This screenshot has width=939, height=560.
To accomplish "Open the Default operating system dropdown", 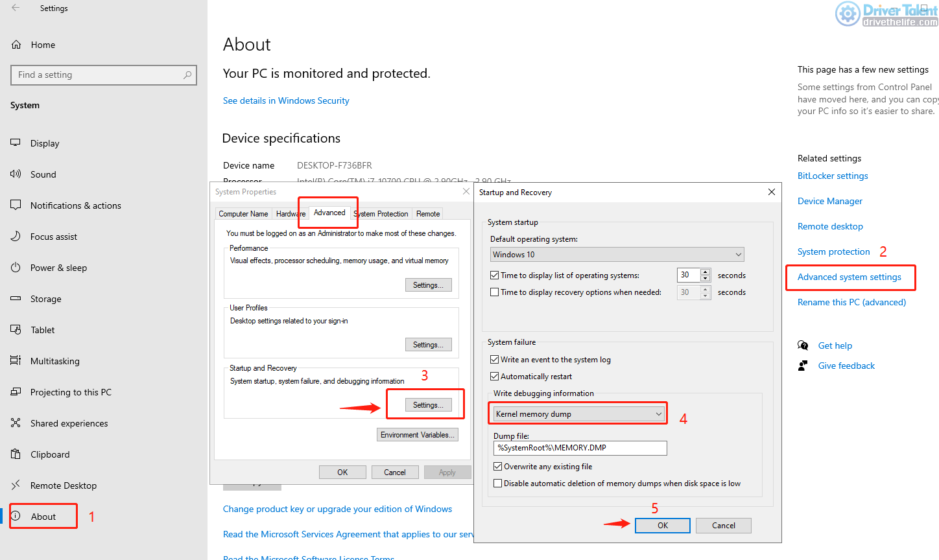I will [x=617, y=255].
